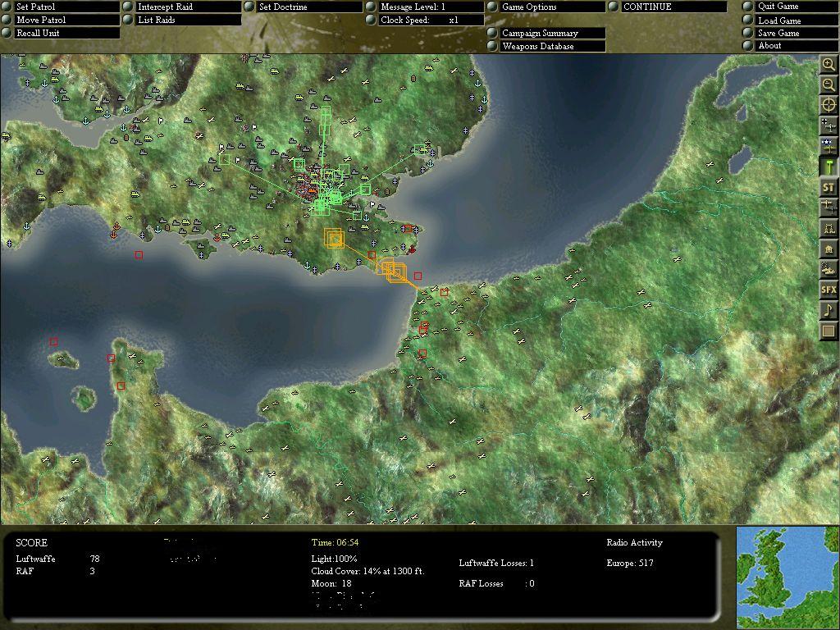Toggle the ST sidebar button
The image size is (840, 630).
pos(829,187)
